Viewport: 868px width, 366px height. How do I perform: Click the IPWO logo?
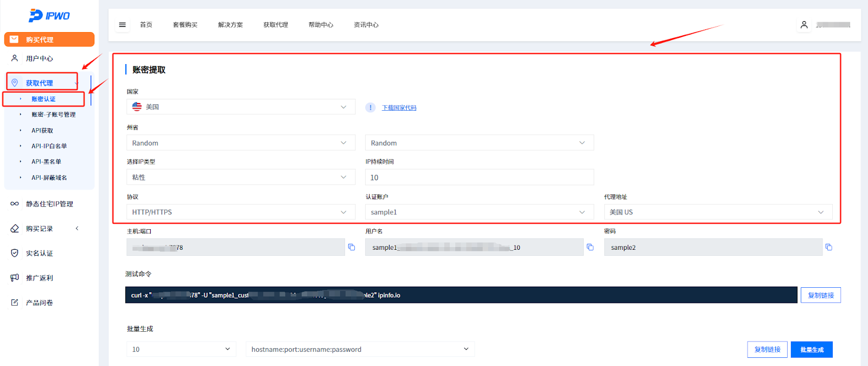49,16
